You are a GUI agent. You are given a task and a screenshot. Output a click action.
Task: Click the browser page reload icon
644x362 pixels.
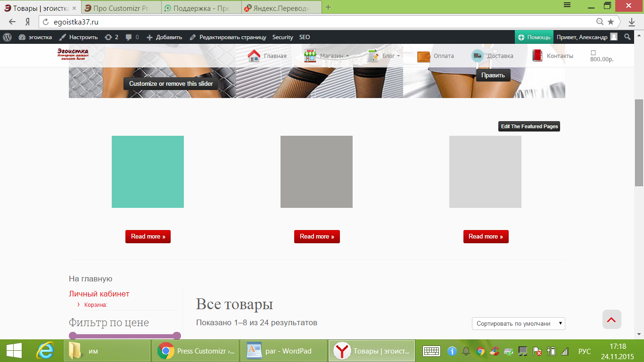click(x=46, y=22)
